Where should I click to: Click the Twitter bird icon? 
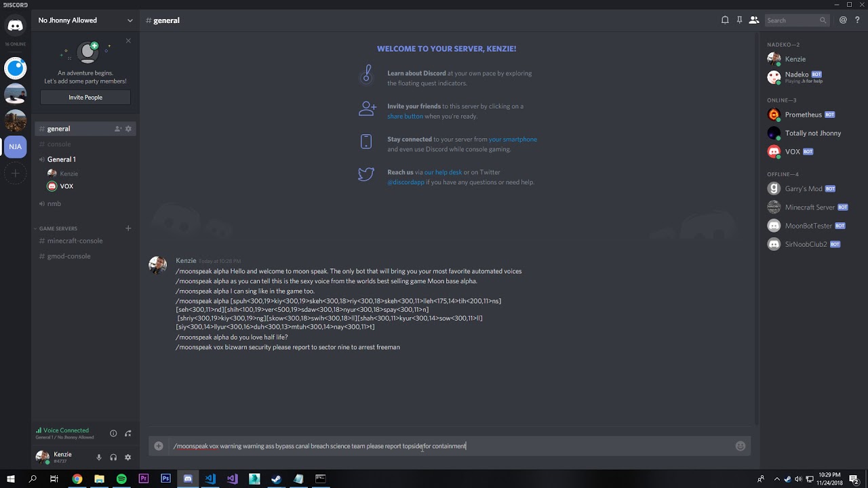(366, 174)
